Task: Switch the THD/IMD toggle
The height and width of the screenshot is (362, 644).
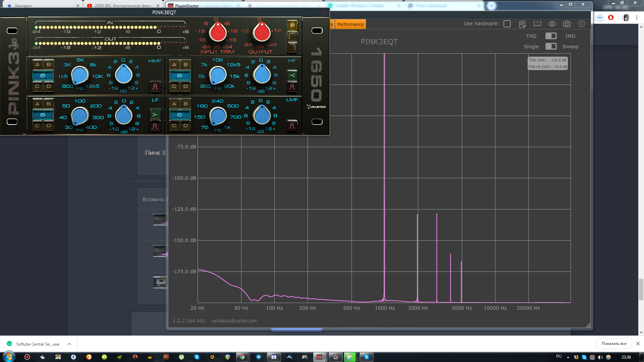Action: click(x=551, y=36)
